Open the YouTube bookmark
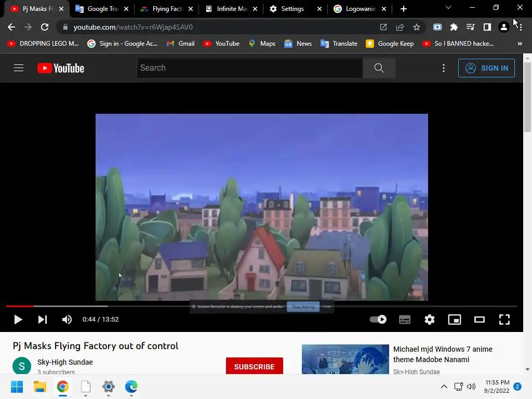Screen dimensions: 532x399 point(221,44)
